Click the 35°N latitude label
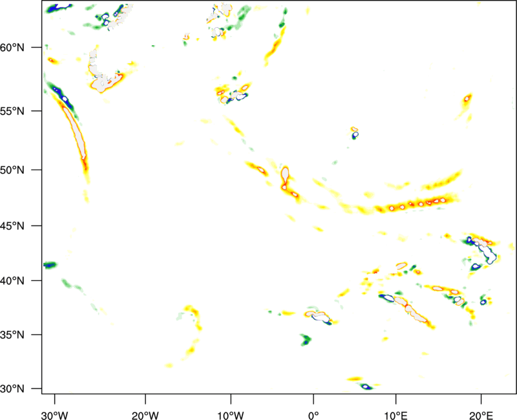 coord(12,335)
